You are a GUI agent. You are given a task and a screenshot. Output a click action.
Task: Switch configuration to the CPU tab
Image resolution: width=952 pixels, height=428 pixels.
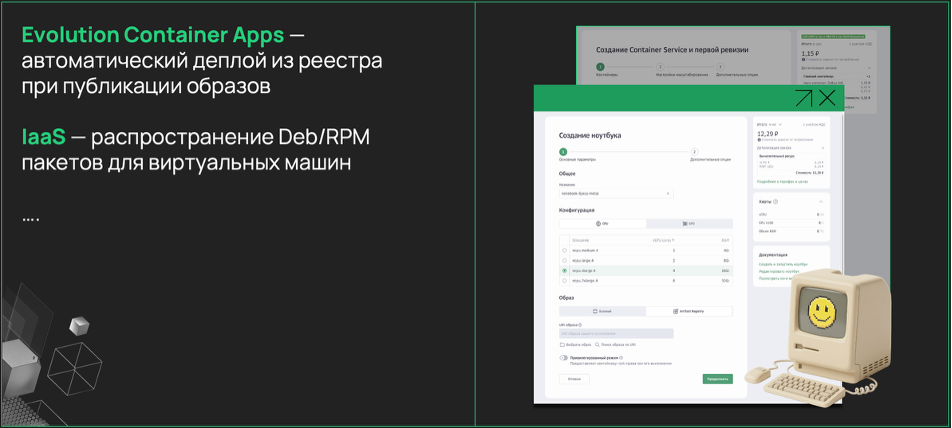(x=602, y=223)
